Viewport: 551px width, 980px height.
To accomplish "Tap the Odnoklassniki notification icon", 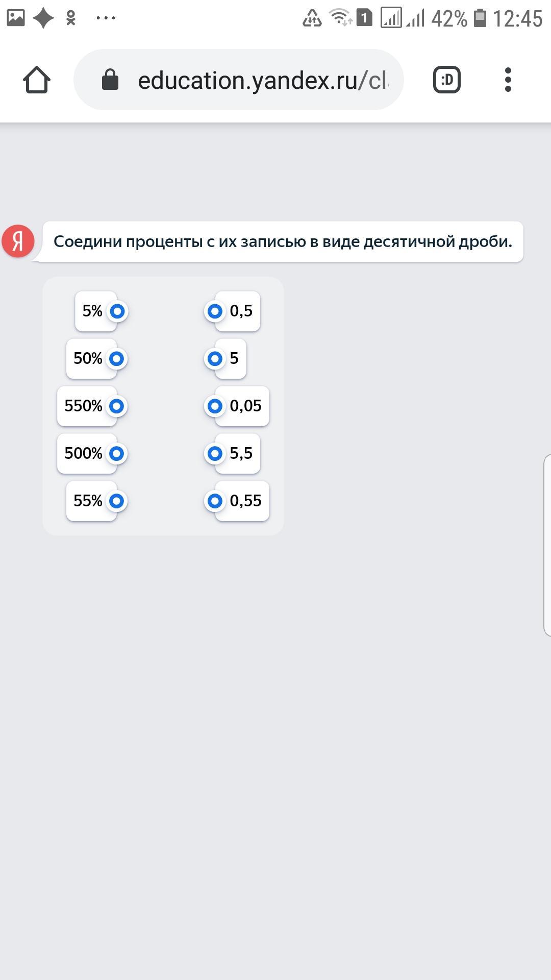I will [71, 18].
